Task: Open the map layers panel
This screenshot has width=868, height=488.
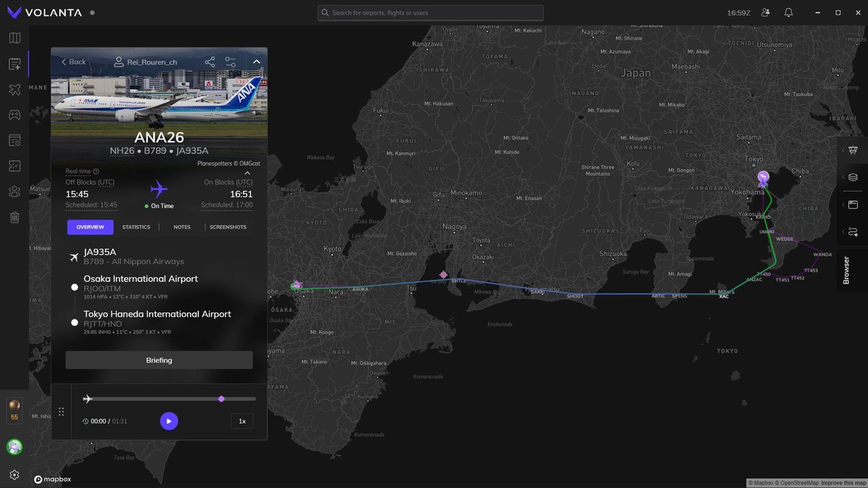Action: point(853,177)
